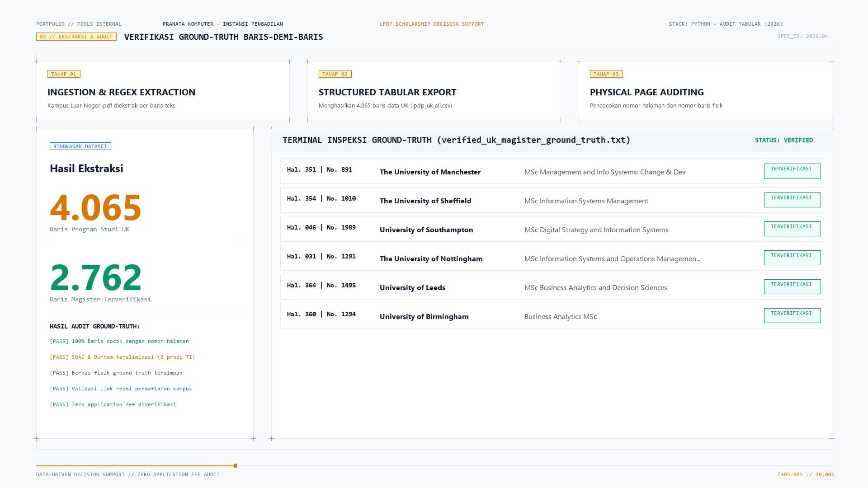Click 'The University of Sheffield' name

point(425,201)
